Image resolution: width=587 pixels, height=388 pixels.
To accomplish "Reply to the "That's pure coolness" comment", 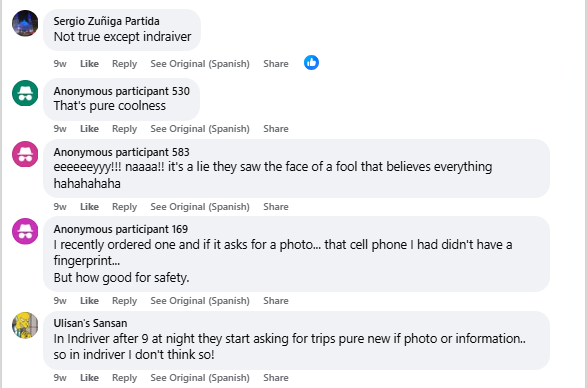I will 124,128.
